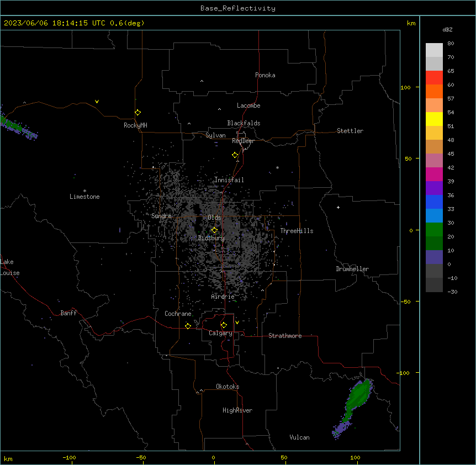Click the Airdrie label

pos(223,297)
